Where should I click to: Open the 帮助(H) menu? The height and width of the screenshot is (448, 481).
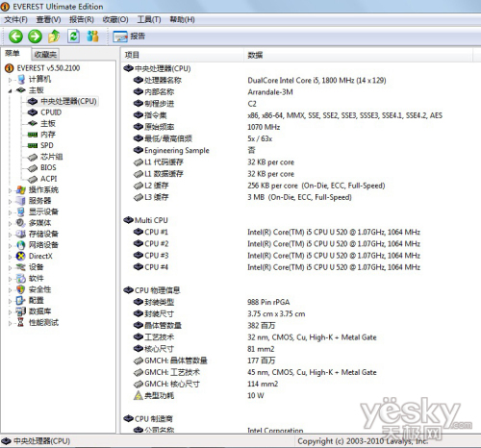tap(182, 19)
